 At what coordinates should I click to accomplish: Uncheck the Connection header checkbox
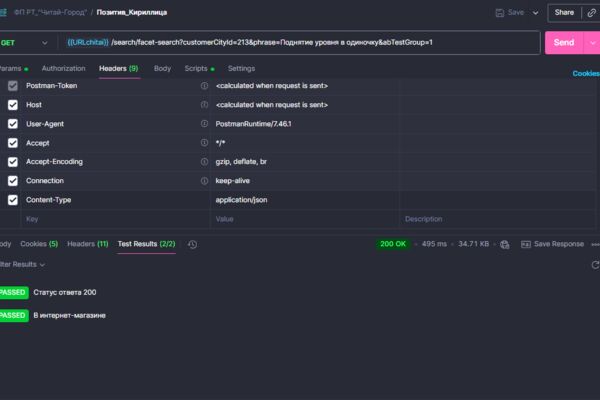click(13, 181)
